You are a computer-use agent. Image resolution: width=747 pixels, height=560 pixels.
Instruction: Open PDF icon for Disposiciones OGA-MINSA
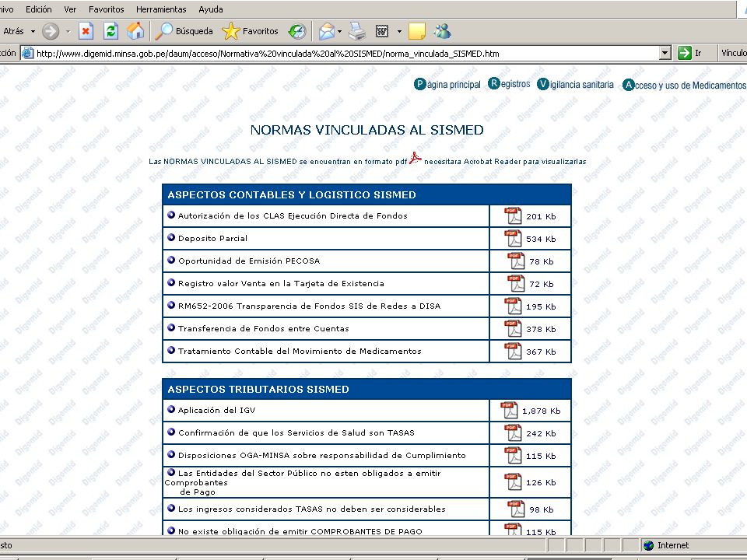tap(513, 456)
